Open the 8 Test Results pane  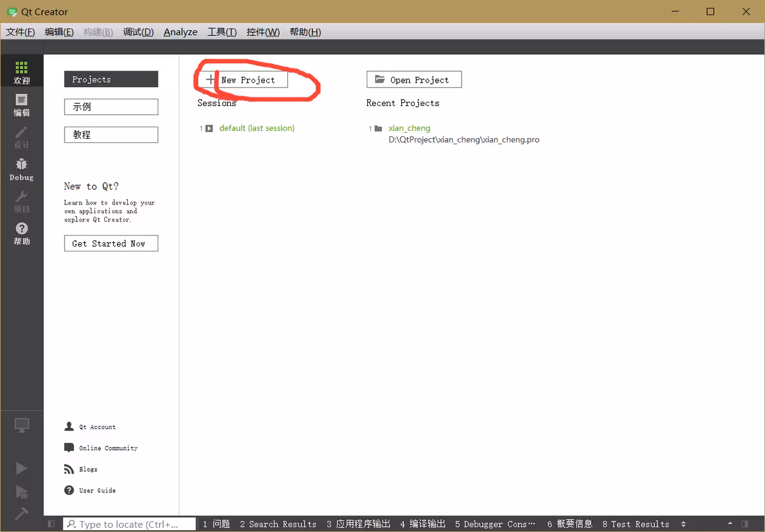click(x=636, y=524)
